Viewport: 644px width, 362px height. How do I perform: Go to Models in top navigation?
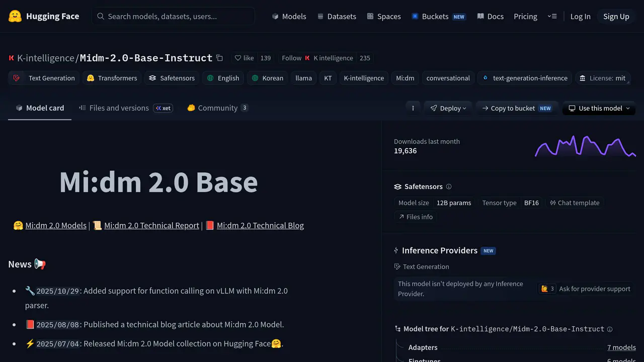tap(289, 16)
